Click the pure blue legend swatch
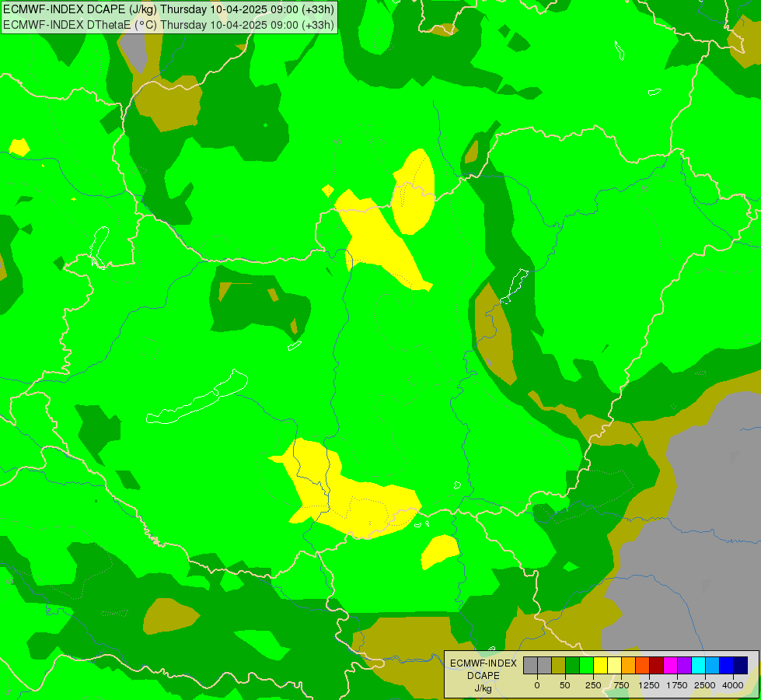This screenshot has width=761, height=700. [727, 666]
